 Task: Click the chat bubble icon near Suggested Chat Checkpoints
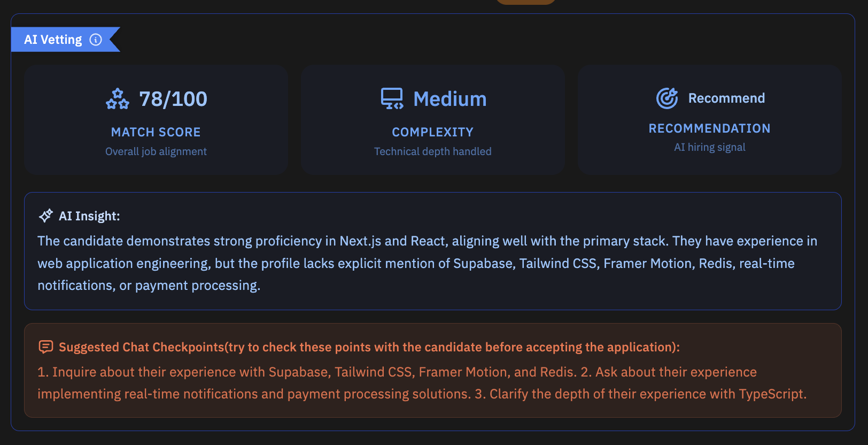point(46,347)
